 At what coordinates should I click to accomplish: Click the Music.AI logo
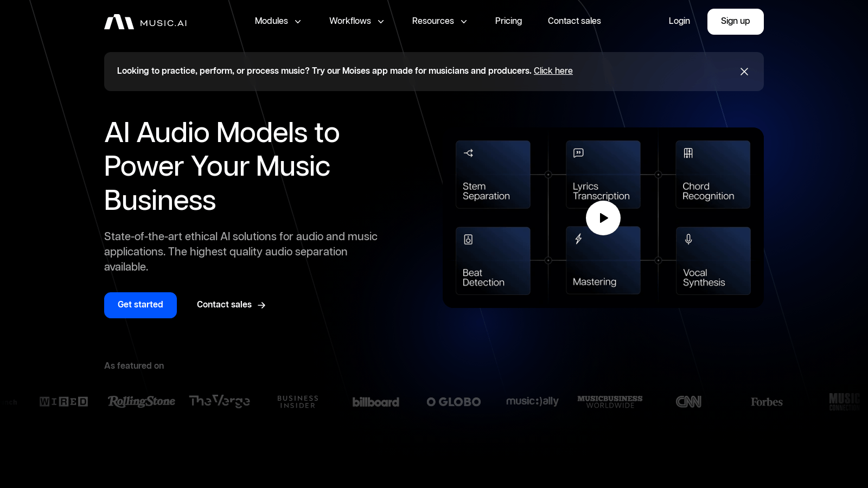pos(145,22)
